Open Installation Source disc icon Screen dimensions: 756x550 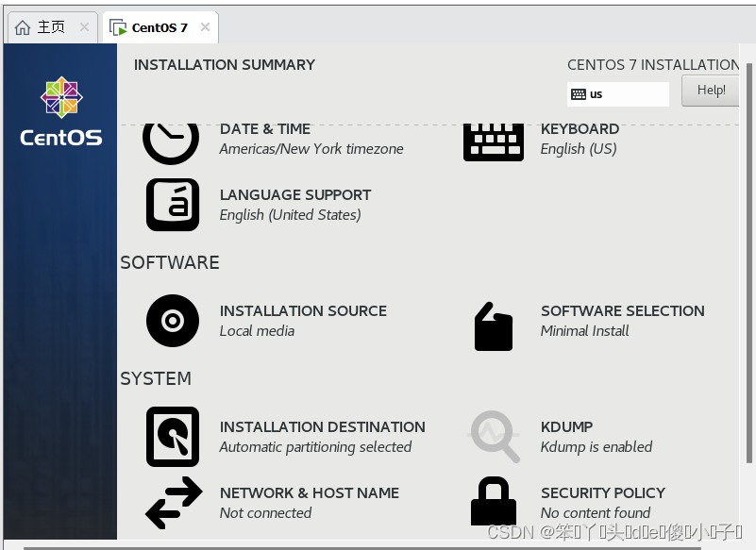173,321
